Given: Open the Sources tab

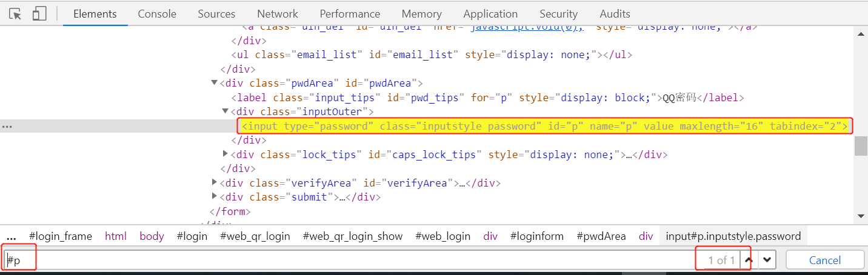Looking at the screenshot, I should 216,13.
